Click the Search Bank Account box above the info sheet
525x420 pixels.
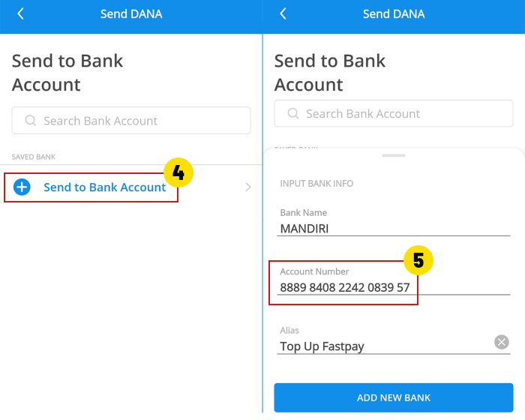394,113
